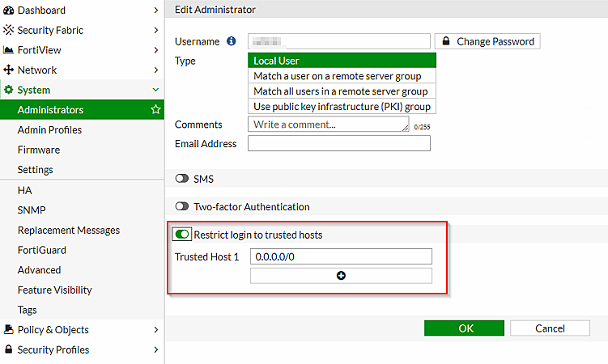Click the Policy & Objects icon

tap(9, 329)
